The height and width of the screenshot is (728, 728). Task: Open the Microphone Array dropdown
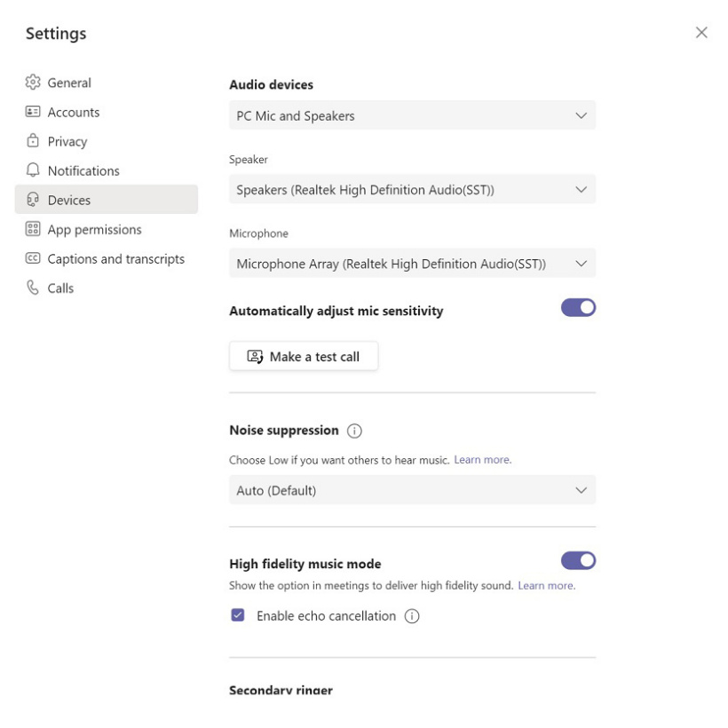pyautogui.click(x=412, y=263)
